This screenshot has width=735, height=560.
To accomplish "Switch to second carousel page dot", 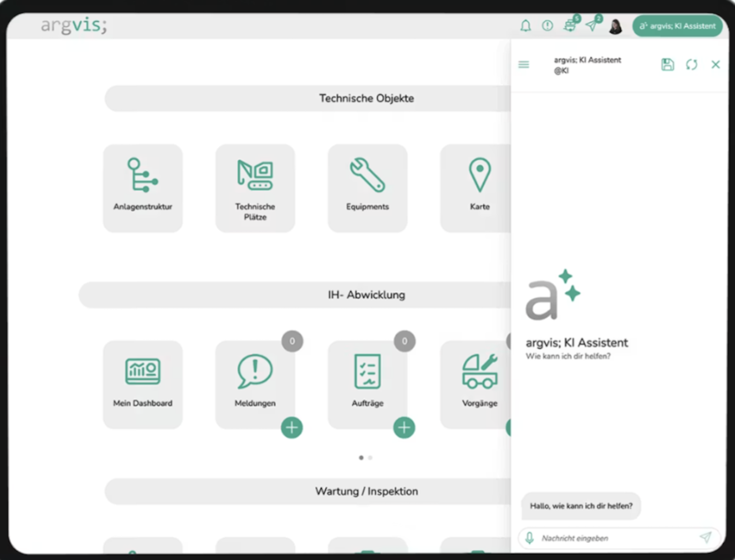I will (x=370, y=458).
